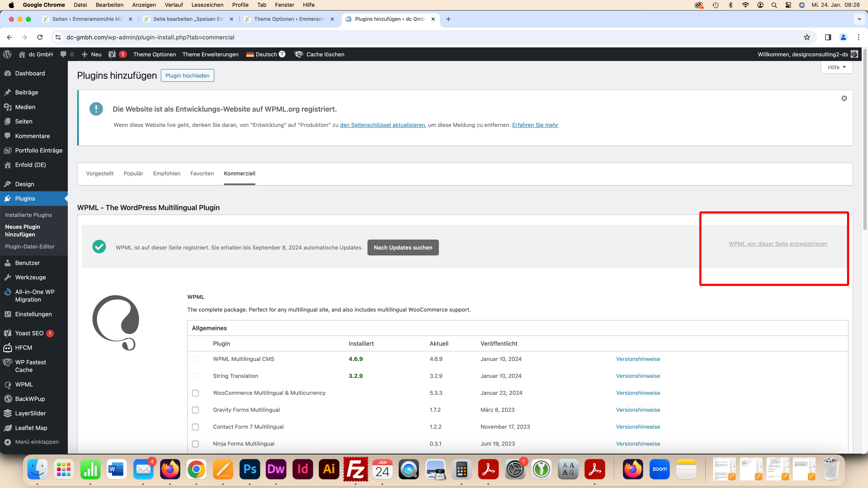Viewport: 868px width, 488px height.
Task: Switch to the Empfohlen tab
Action: (167, 173)
